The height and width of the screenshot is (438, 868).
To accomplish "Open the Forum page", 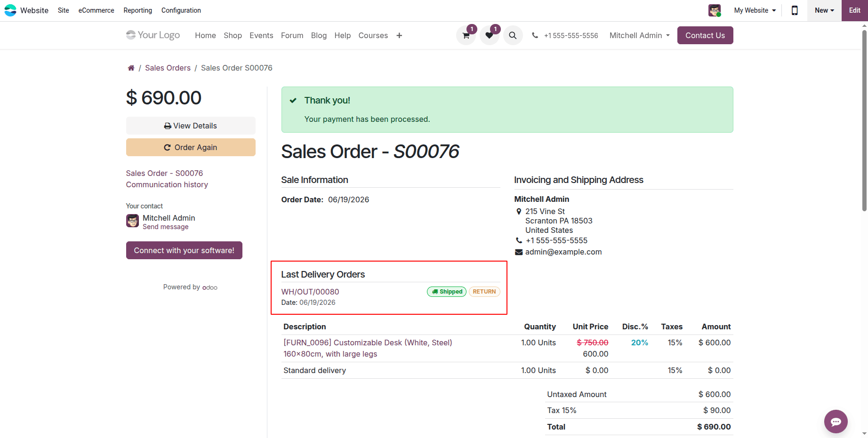I will [292, 35].
